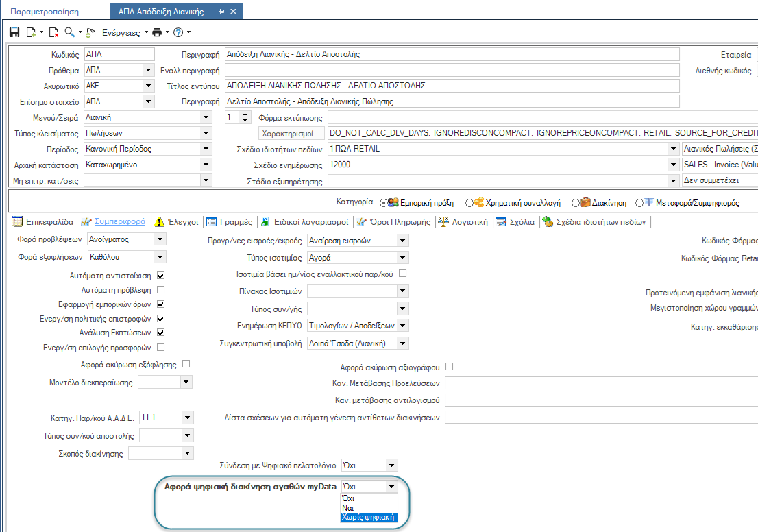Click the Τίτλος εντύπου field
This screenshot has height=532, width=758.
(452, 86)
